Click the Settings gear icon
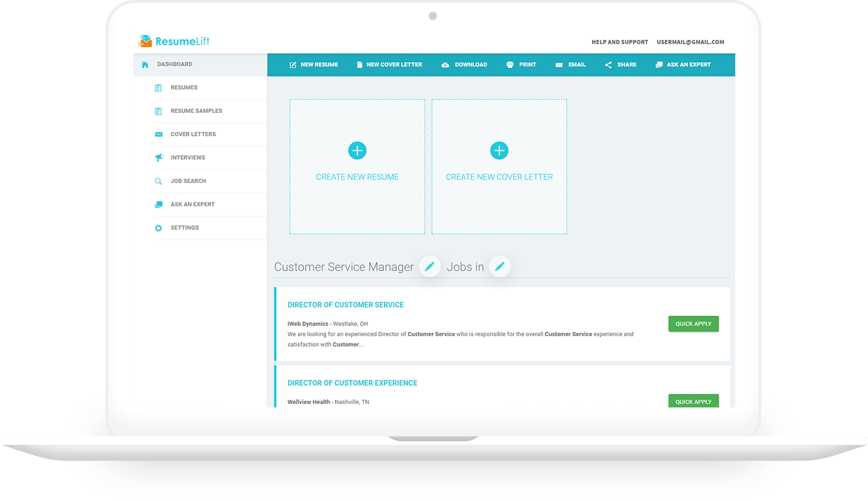Image resolution: width=868 pixels, height=501 pixels. click(x=158, y=228)
